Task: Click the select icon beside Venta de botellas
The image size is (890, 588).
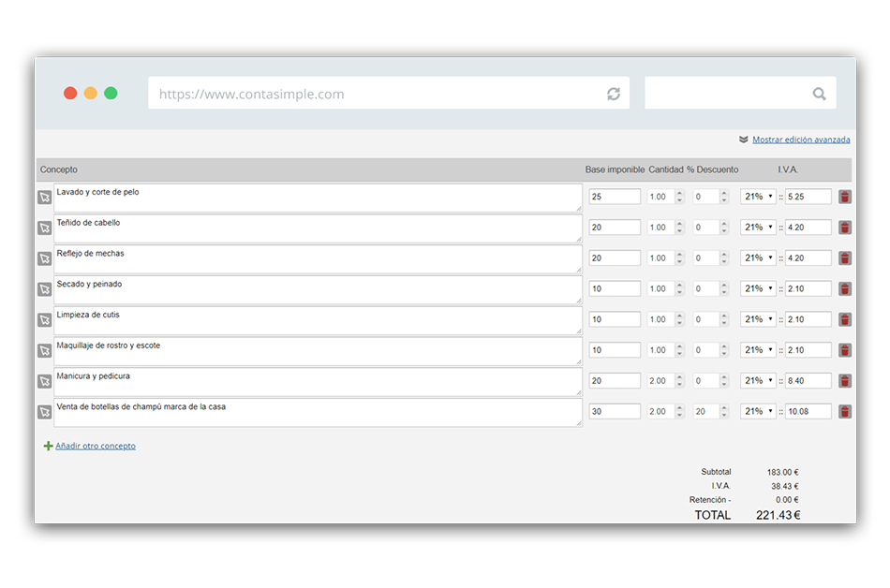Action: (x=44, y=412)
